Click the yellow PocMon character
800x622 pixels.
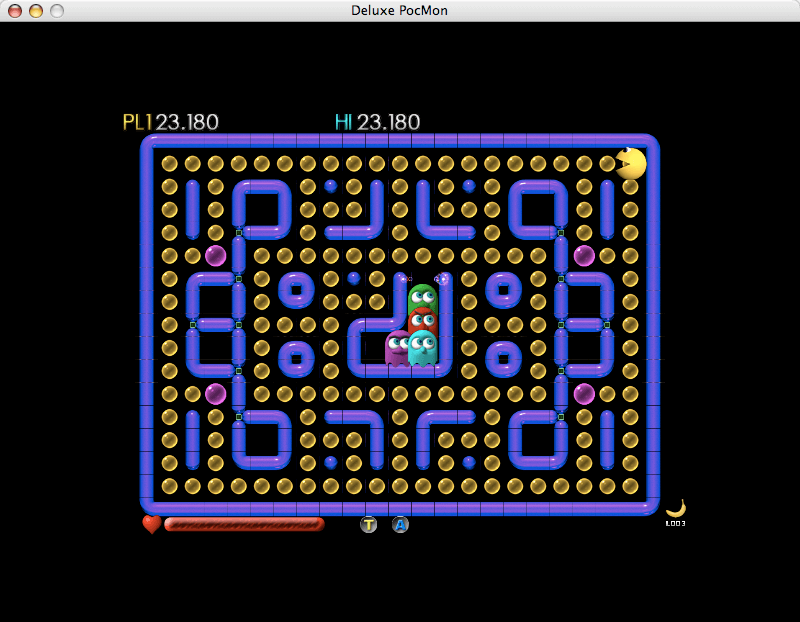631,163
